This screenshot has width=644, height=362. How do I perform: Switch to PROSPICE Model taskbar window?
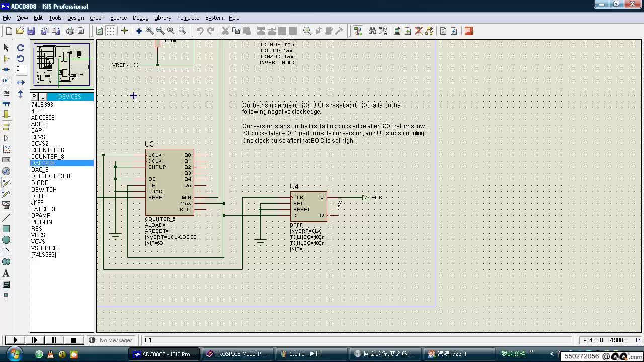[x=237, y=354]
